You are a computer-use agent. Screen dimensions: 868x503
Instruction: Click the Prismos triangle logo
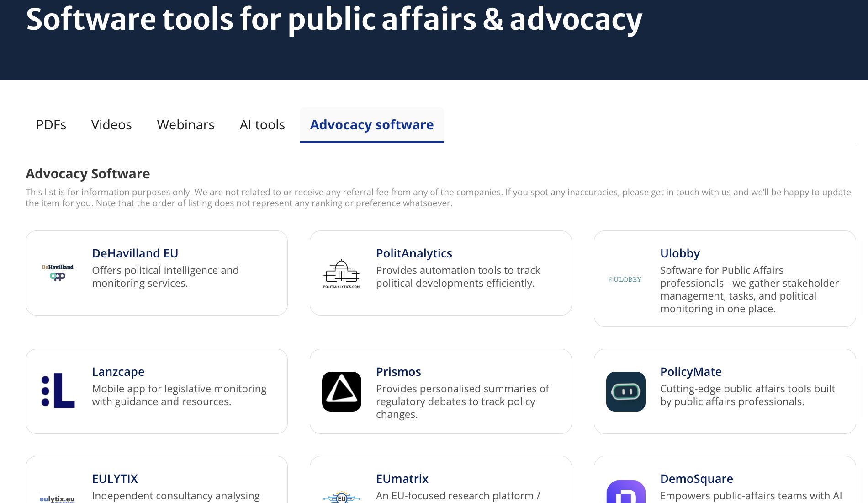[x=342, y=391]
